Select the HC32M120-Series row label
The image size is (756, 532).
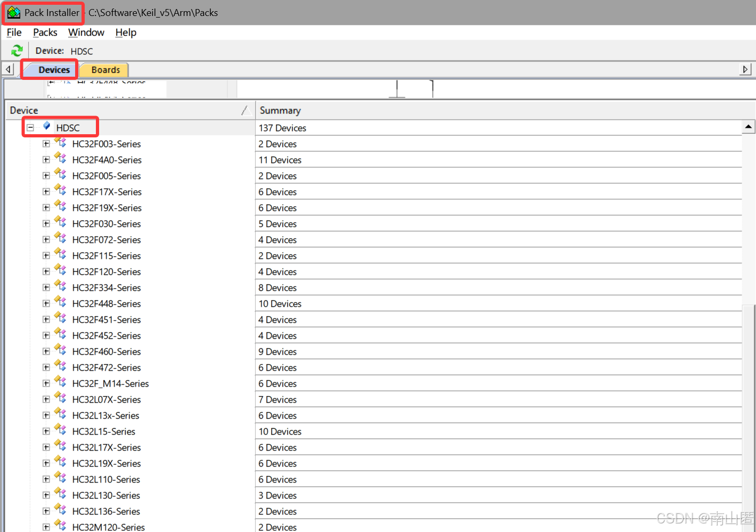click(x=109, y=527)
